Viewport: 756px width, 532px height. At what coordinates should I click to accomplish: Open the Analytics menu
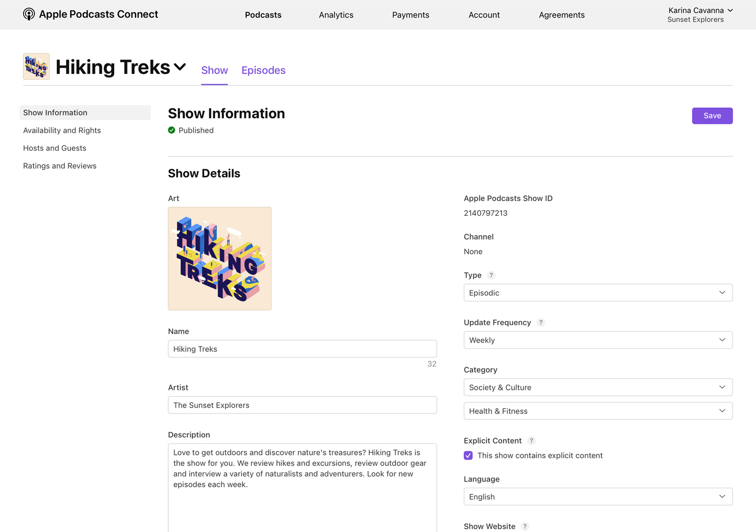click(336, 15)
